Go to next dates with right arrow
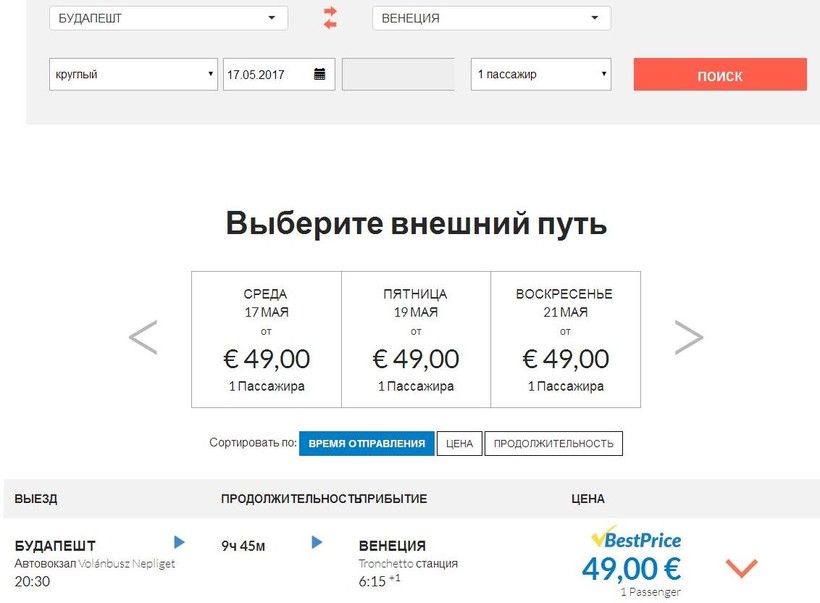 point(688,338)
